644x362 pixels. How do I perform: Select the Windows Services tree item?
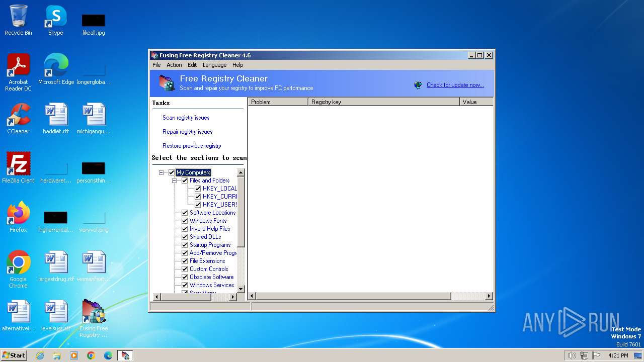click(212, 285)
